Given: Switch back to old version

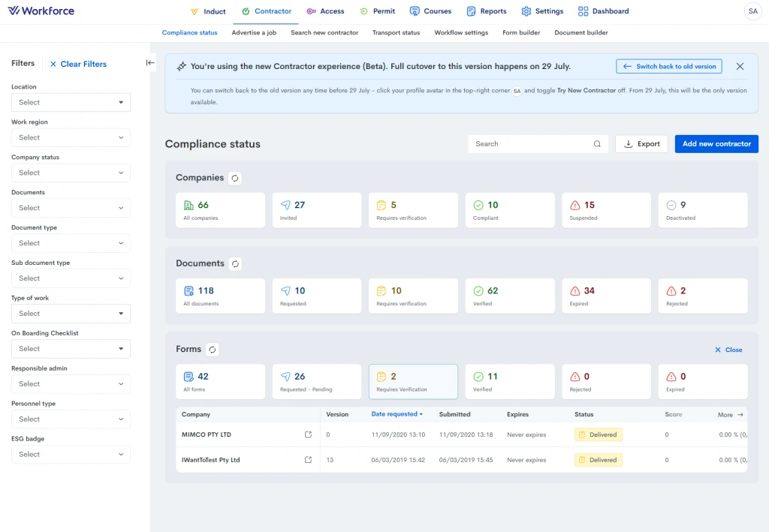Looking at the screenshot, I should [x=669, y=66].
